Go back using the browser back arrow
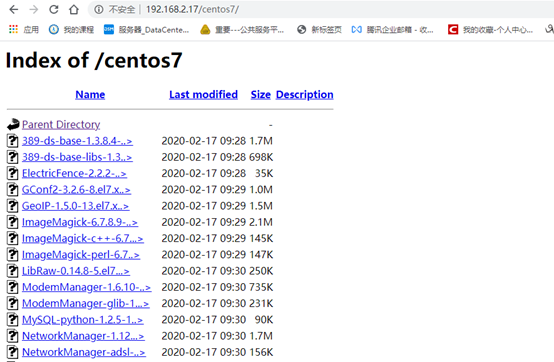 [x=14, y=10]
